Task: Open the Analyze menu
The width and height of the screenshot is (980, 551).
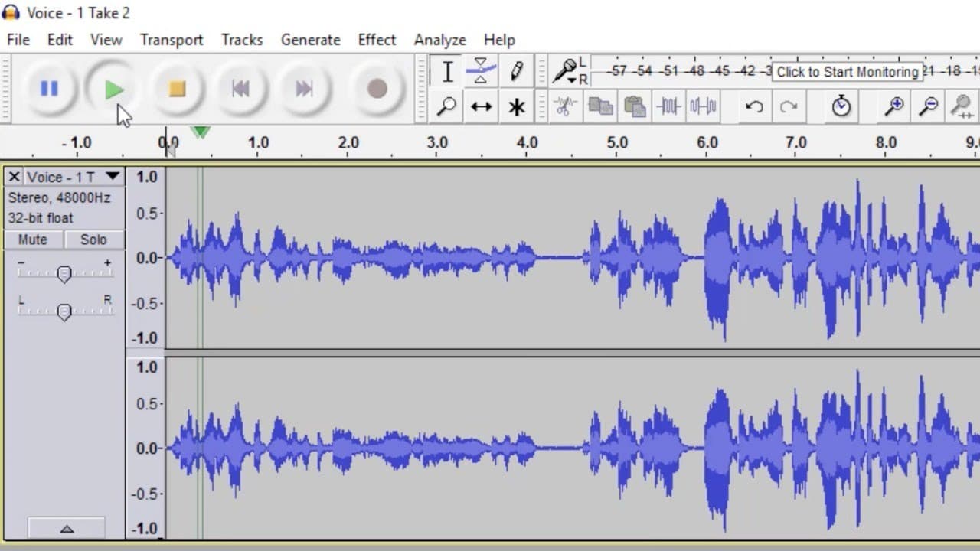Action: (x=439, y=40)
